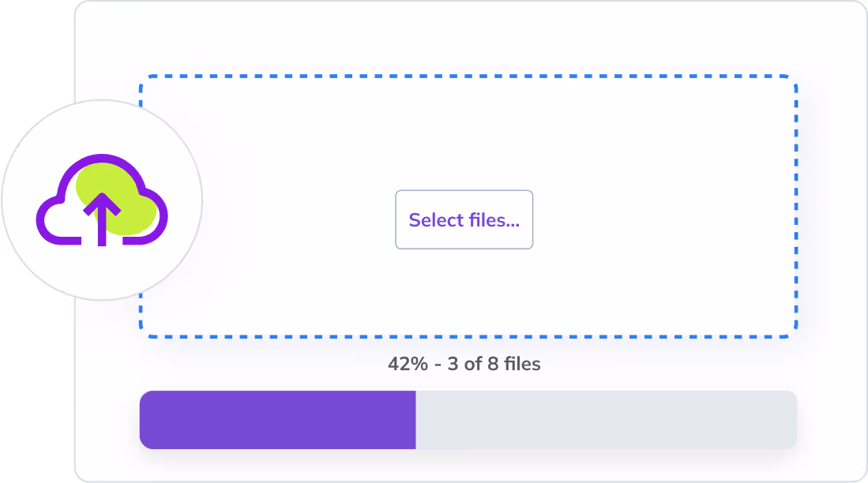
Task: Click the white circular badge's top edge
Action: click(102, 101)
